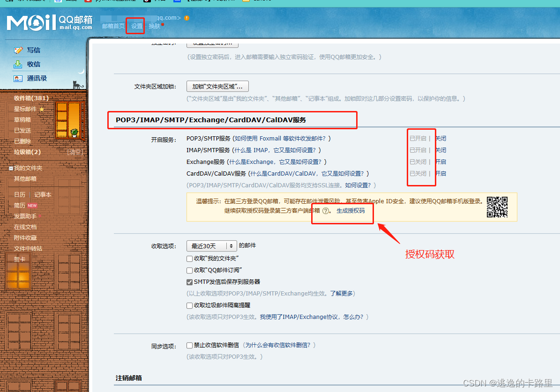Click the QQ Mail logo
The width and height of the screenshot is (560, 392).
coord(50,22)
